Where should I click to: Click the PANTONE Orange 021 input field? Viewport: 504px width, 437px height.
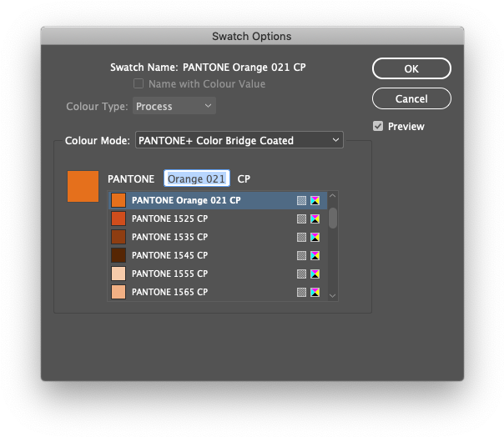[x=197, y=178]
